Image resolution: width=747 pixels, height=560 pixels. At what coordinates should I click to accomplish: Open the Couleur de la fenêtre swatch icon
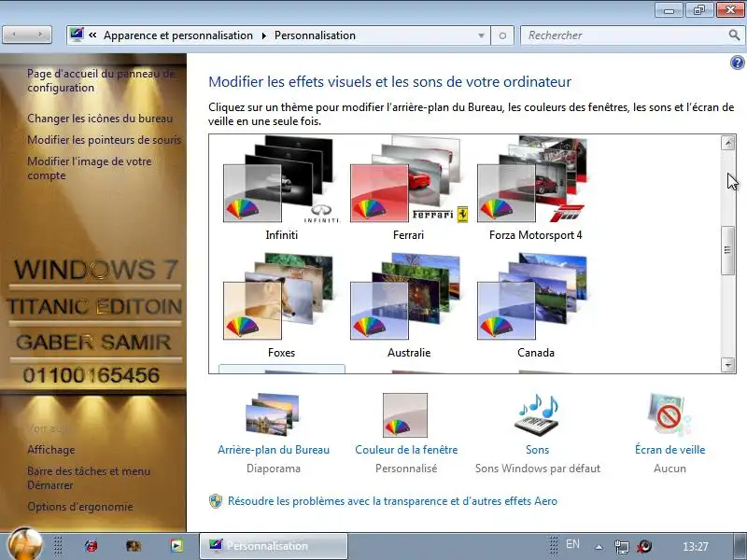click(405, 414)
